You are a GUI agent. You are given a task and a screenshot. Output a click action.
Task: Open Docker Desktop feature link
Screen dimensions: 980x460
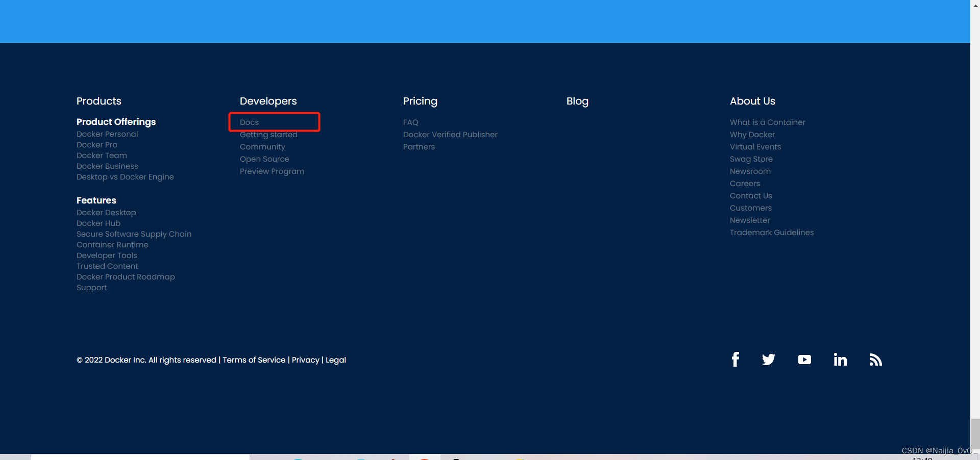pyautogui.click(x=106, y=213)
